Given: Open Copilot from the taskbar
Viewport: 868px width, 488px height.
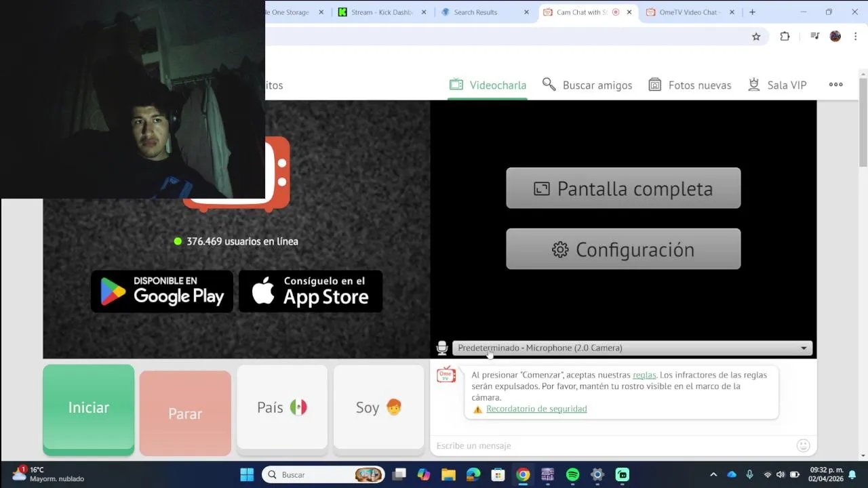Looking at the screenshot, I should click(424, 474).
